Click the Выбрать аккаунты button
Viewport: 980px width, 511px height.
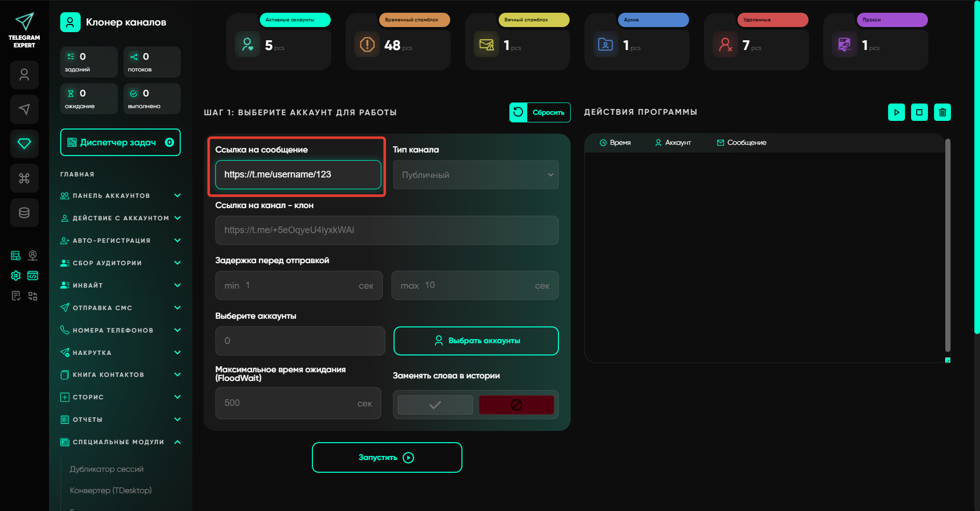[476, 341]
